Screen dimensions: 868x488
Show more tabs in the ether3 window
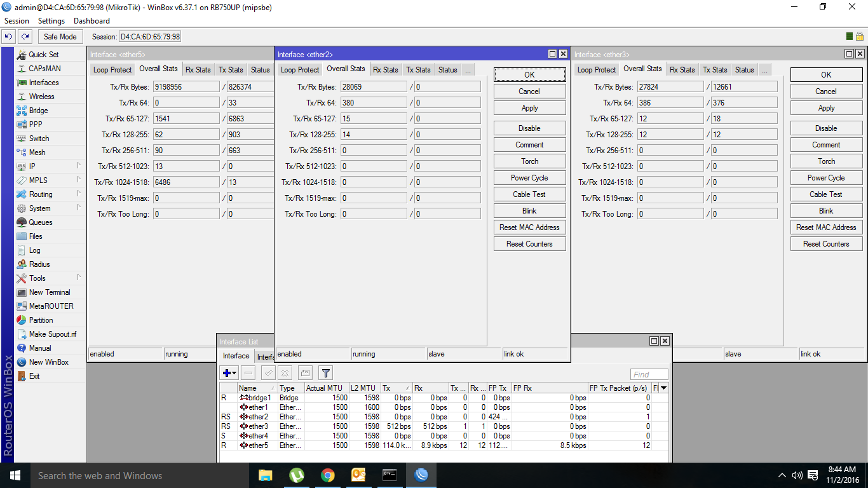pos(764,70)
